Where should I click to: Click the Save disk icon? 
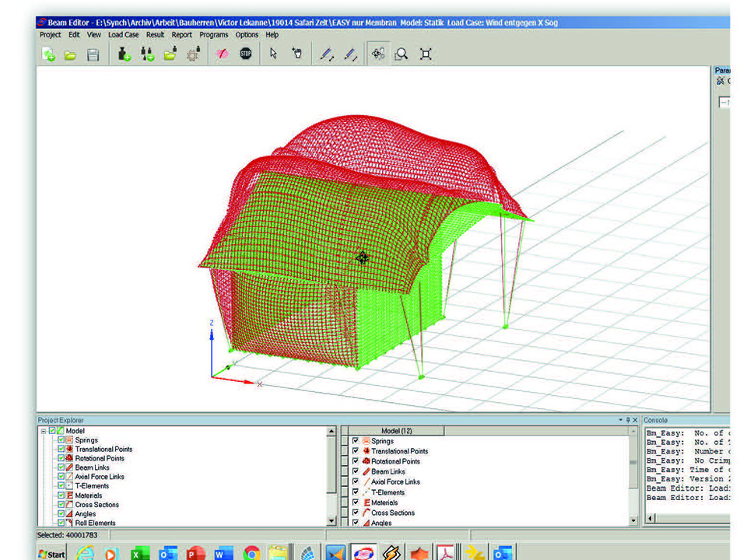coord(93,54)
